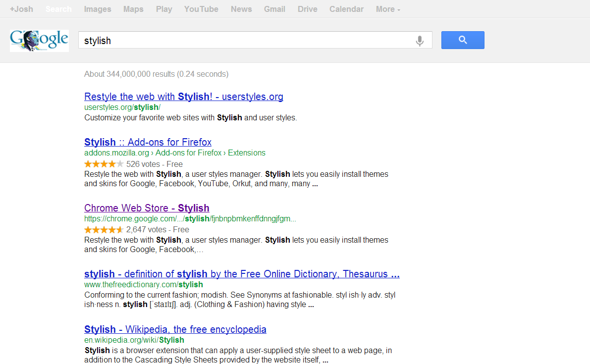Image resolution: width=590 pixels, height=364 pixels.
Task: Open Drive from the top bar
Action: coord(308,9)
